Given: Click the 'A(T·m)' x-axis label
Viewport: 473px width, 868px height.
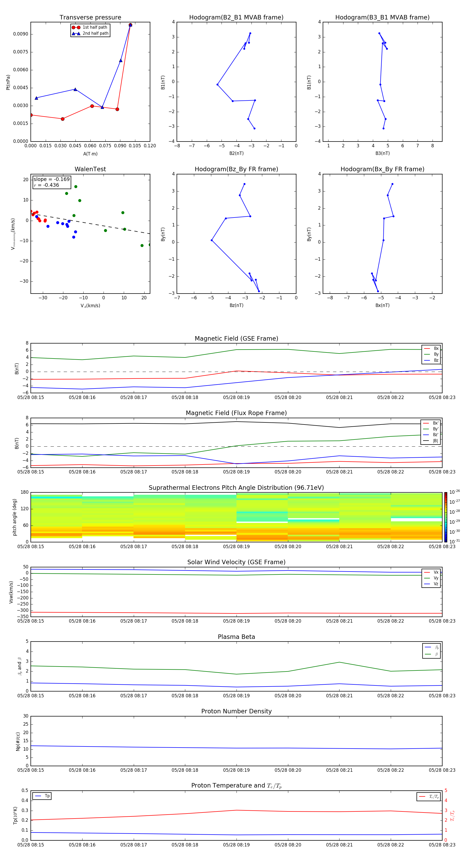Looking at the screenshot, I should (90, 154).
